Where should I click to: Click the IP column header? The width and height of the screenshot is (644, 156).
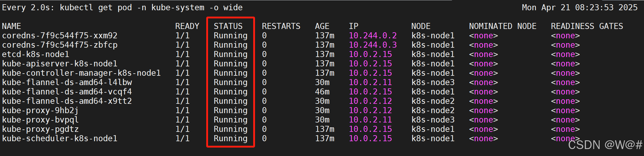coord(353,26)
